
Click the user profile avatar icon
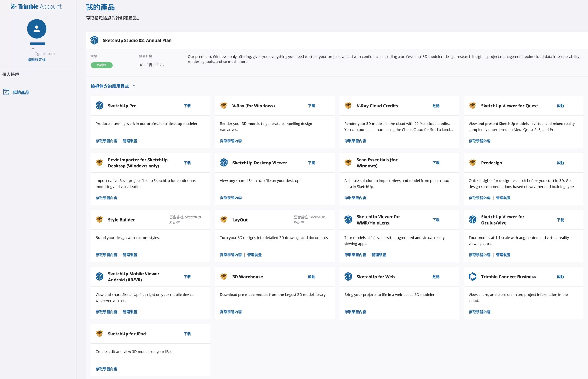tap(37, 29)
